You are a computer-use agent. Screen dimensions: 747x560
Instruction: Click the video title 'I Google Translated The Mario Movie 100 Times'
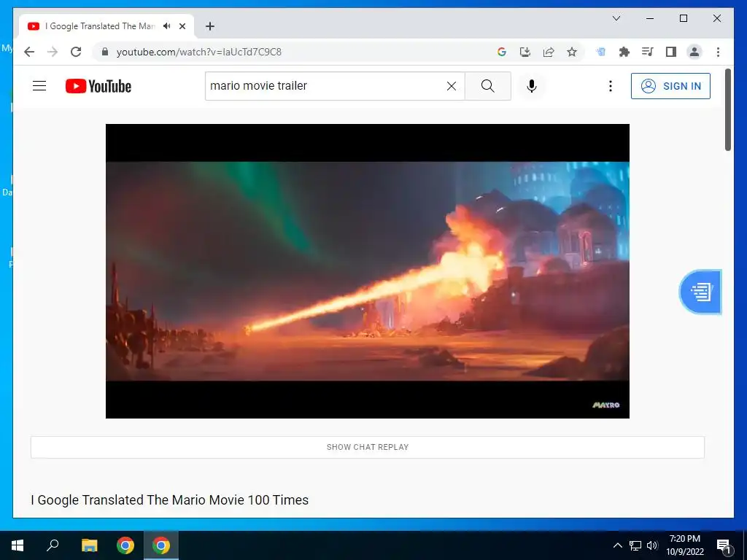coord(169,500)
